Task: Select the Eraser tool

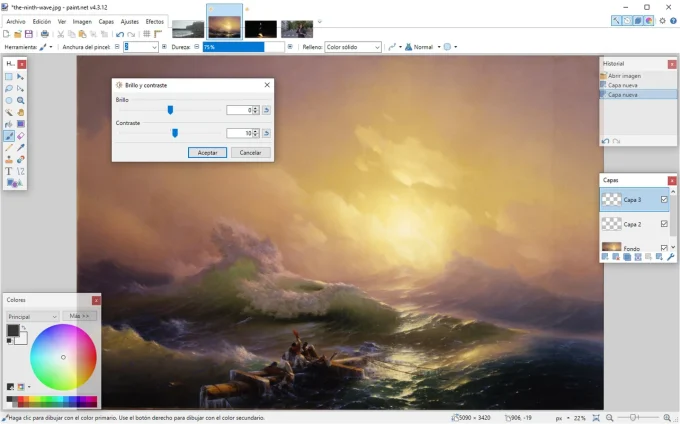Action: tap(21, 136)
